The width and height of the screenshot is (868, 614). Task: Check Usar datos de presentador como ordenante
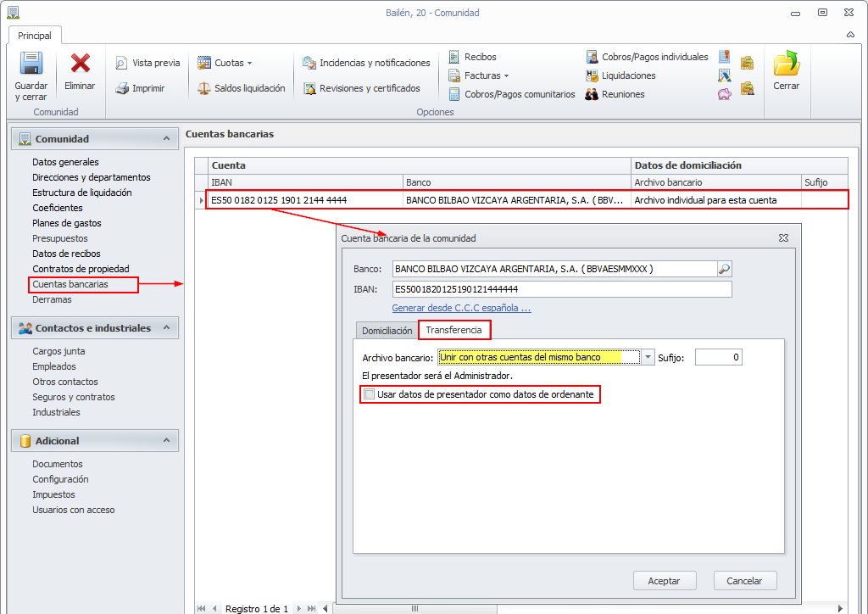coord(370,394)
